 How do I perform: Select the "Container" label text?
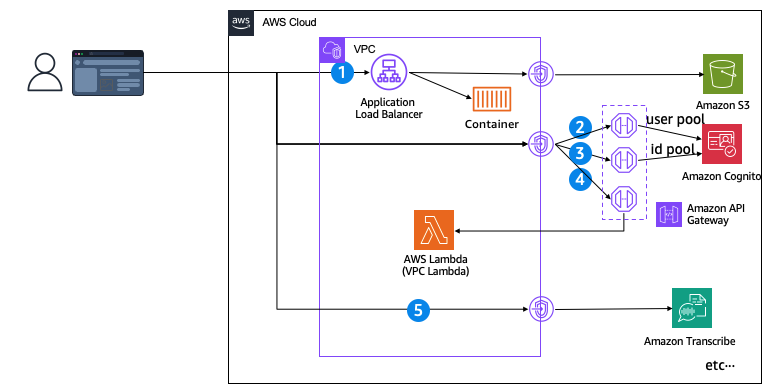pos(492,124)
